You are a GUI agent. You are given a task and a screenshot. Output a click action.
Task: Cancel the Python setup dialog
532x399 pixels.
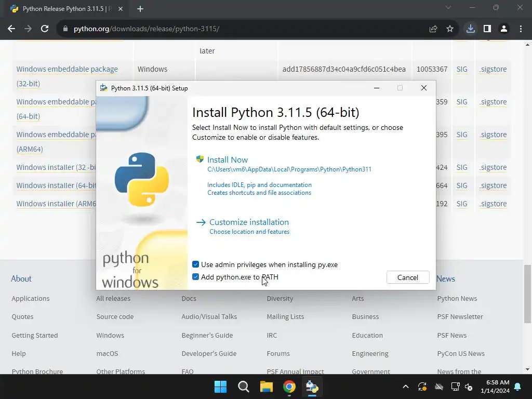point(408,277)
